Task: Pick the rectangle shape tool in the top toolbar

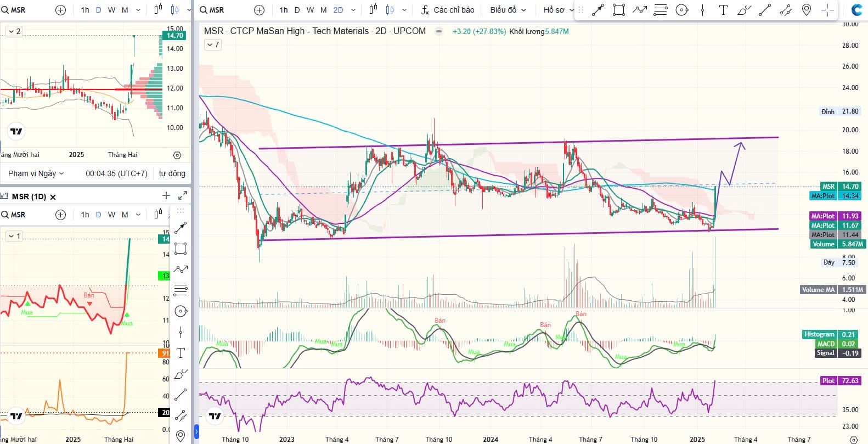Action: click(619, 10)
